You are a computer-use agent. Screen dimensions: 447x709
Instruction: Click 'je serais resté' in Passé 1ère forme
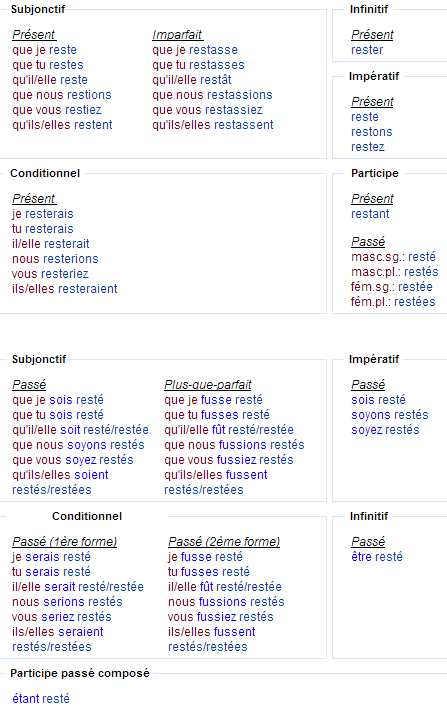tap(51, 557)
